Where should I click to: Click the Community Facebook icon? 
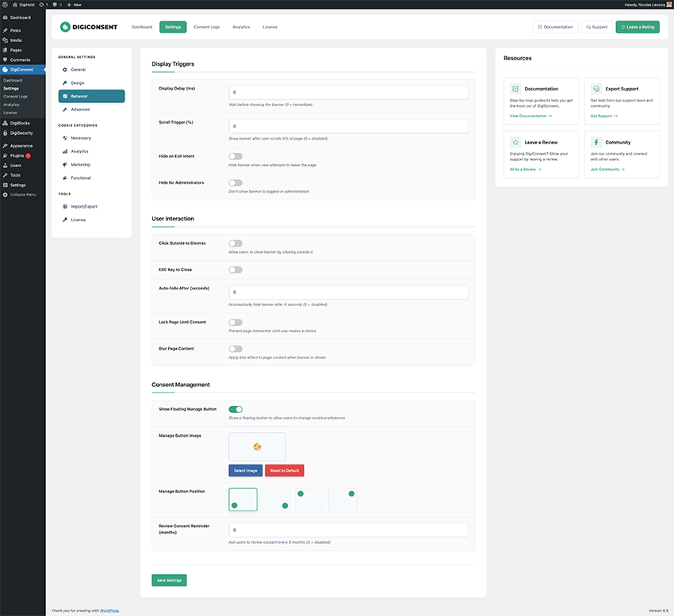coord(596,142)
